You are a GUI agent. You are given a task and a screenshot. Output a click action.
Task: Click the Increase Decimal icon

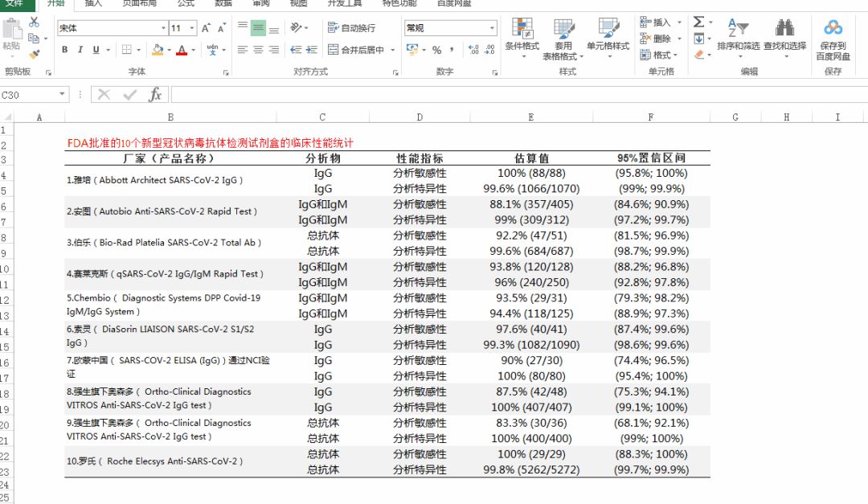point(473,50)
